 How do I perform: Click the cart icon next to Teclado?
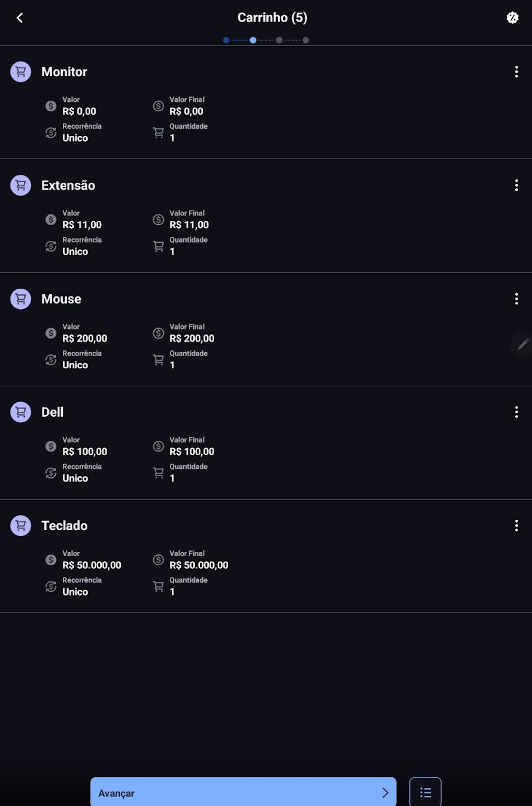click(x=21, y=526)
